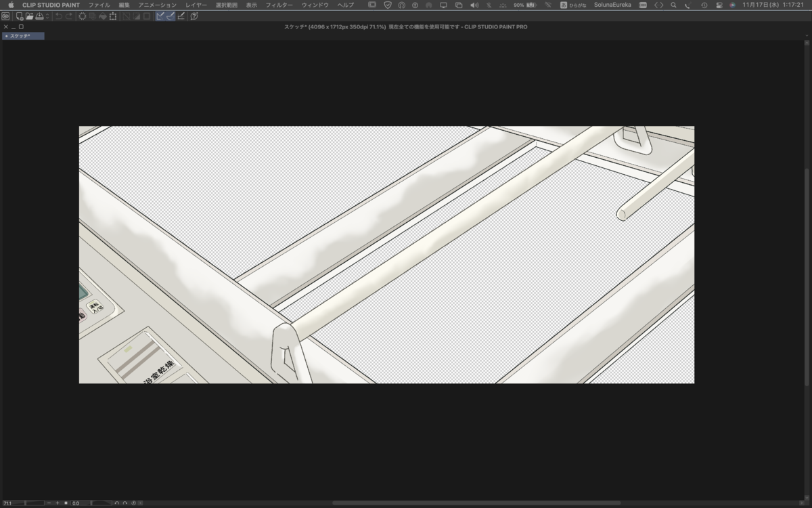812x508 pixels.
Task: Open the レイヤー menu
Action: click(196, 5)
